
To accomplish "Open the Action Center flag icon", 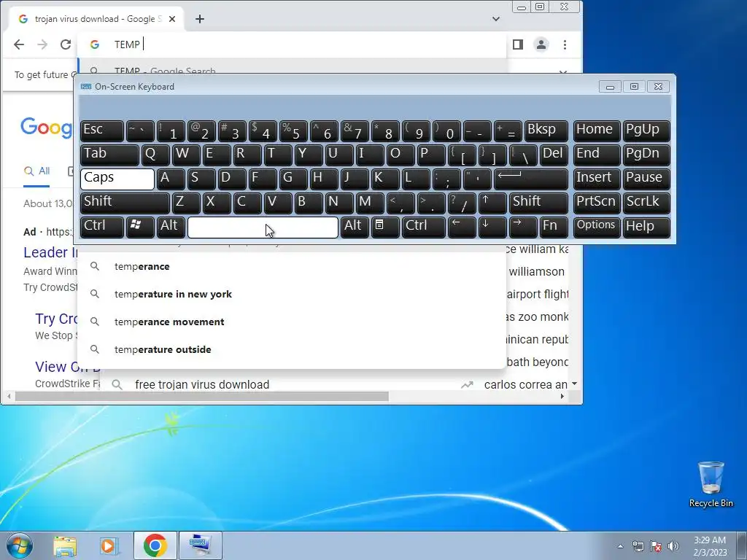I will [x=656, y=546].
